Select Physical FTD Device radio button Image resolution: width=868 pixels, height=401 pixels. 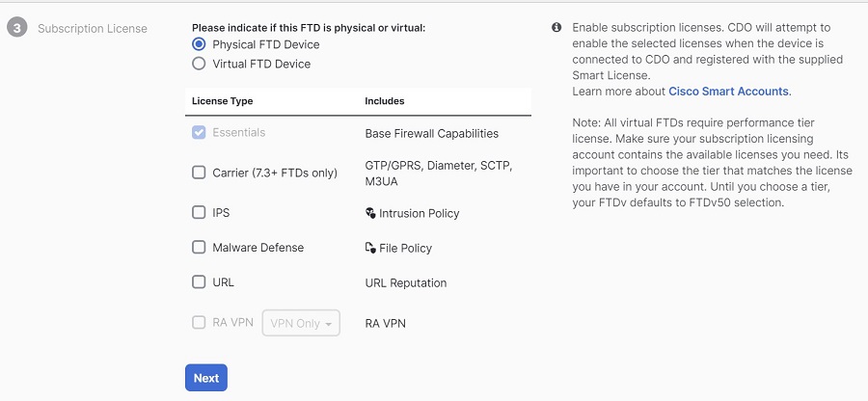tap(199, 44)
